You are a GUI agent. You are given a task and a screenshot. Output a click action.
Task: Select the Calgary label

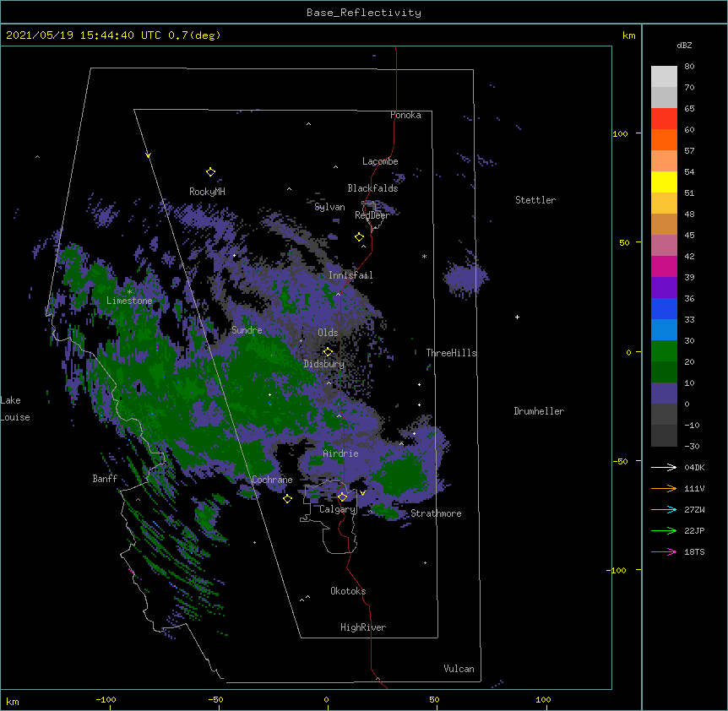[337, 509]
